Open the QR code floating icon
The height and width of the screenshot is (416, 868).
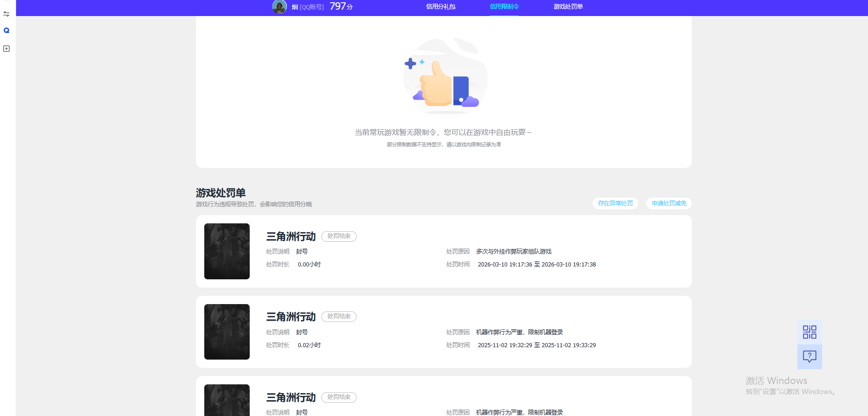coord(810,332)
